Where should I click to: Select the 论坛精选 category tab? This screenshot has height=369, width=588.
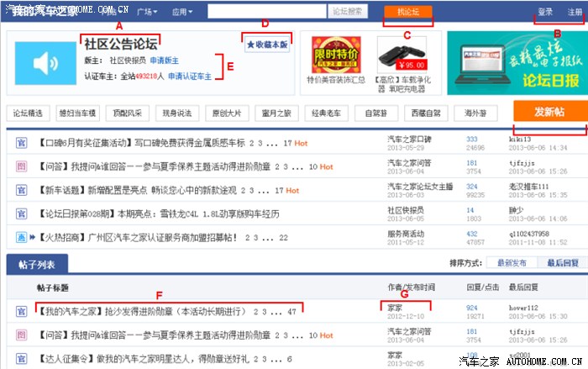28,113
